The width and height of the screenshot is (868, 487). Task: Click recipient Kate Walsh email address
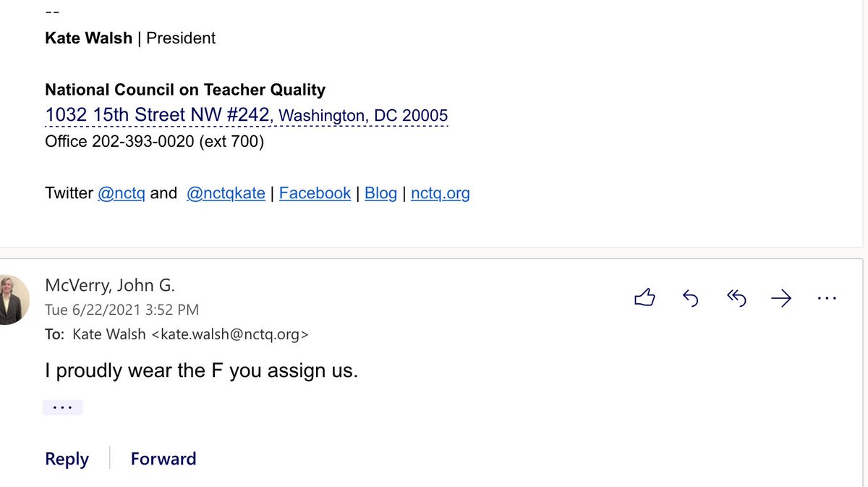click(x=234, y=334)
